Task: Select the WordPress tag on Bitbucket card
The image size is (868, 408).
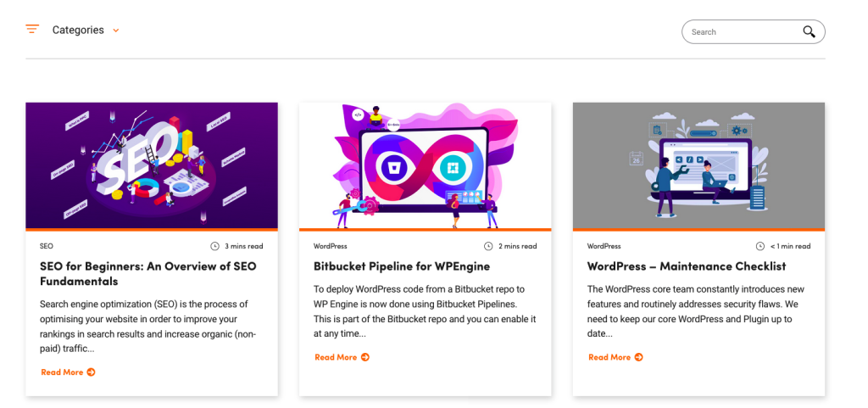Action: (330, 246)
